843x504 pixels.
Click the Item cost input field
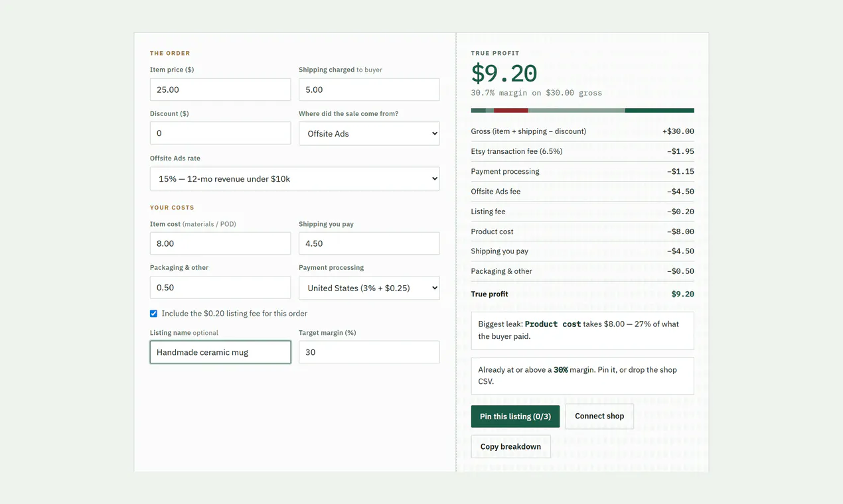tap(220, 243)
